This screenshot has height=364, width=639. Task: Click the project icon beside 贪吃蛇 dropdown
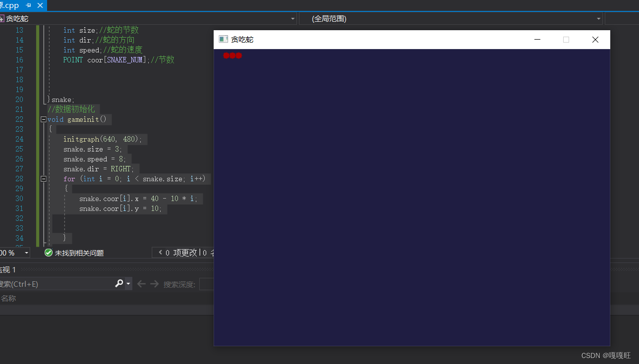point(1,19)
